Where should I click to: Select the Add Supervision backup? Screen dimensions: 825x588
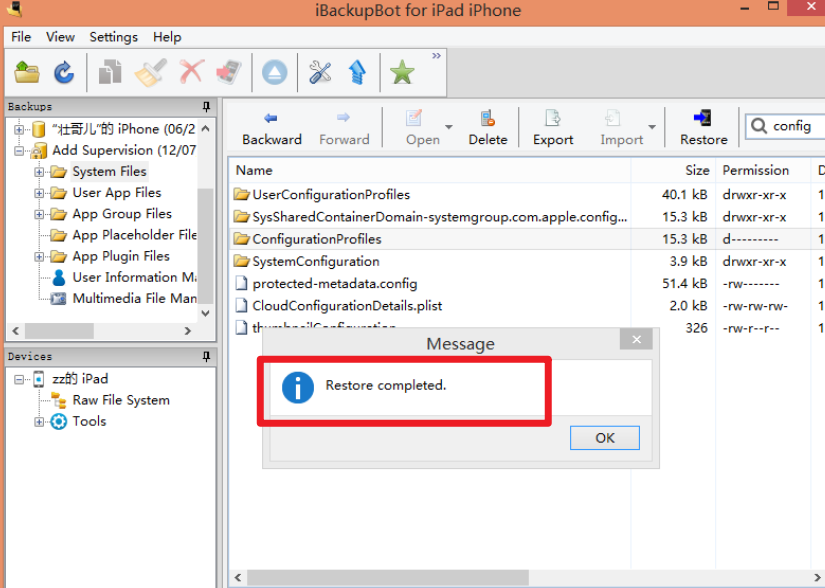click(x=124, y=150)
